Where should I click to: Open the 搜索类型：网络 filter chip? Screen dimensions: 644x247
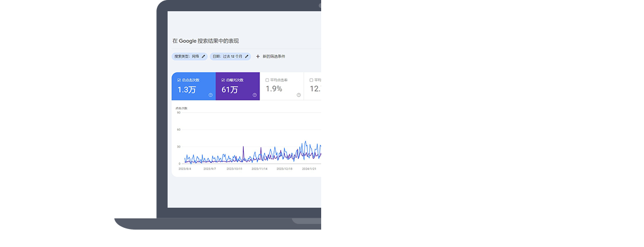(x=186, y=57)
